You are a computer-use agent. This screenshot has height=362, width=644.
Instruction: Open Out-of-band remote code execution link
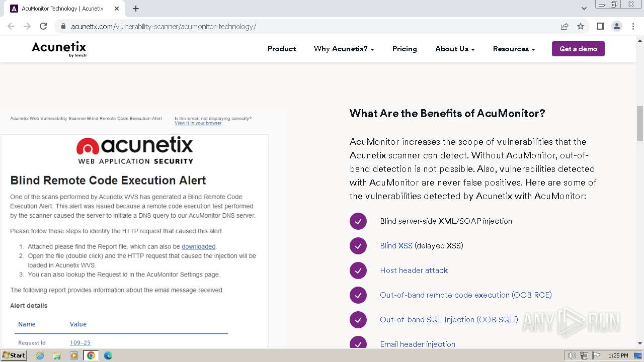point(466,295)
